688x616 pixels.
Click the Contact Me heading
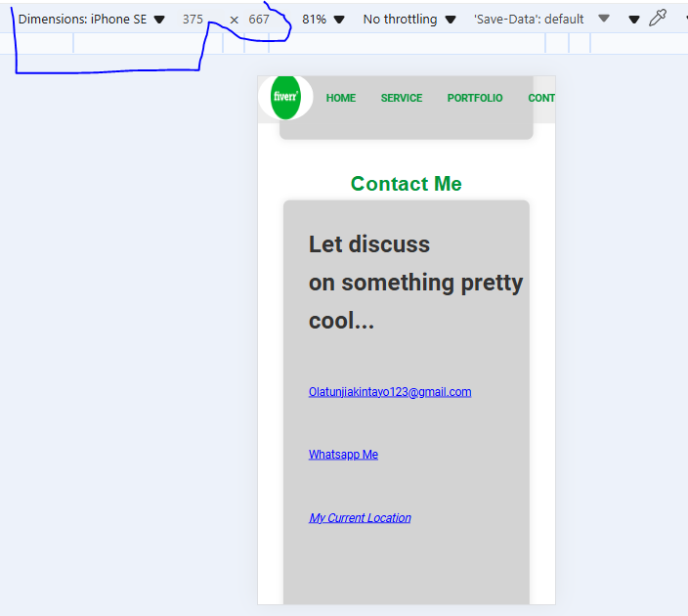point(406,184)
